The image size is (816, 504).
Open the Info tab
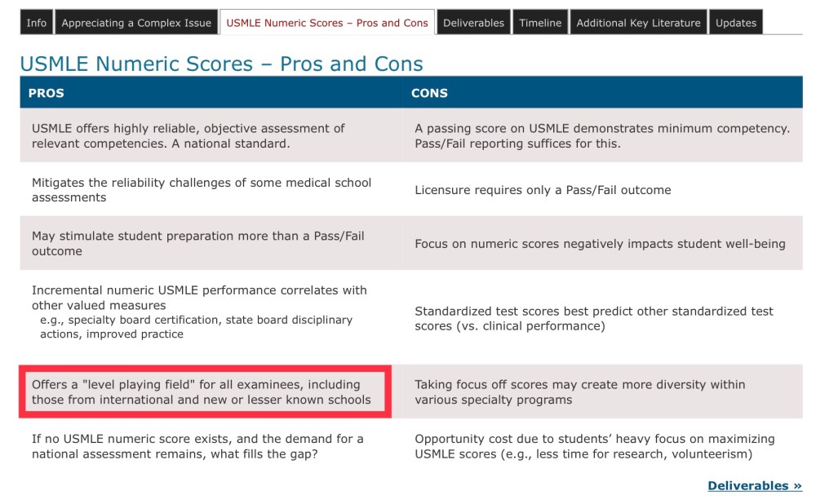pos(37,23)
